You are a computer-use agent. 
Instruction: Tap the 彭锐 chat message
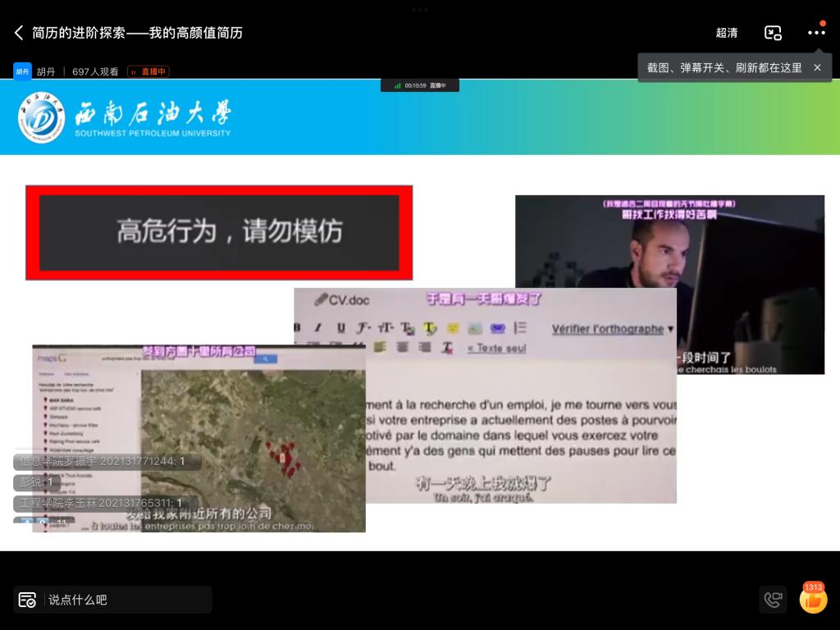pos(36,482)
